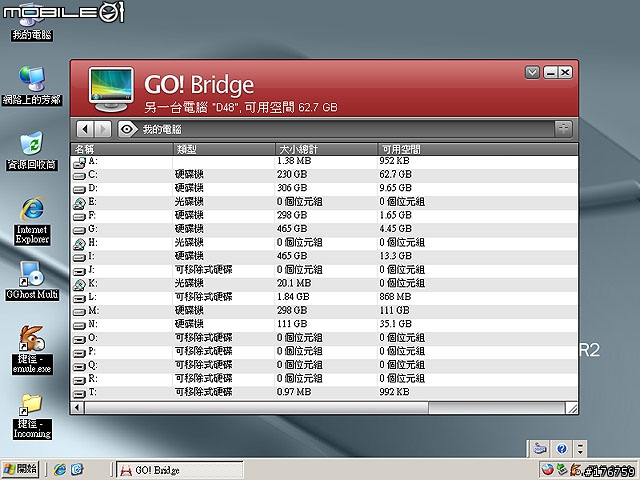Open 網路上的芳鄰 desktop icon
Screen dimensions: 640x480
[x=32, y=86]
